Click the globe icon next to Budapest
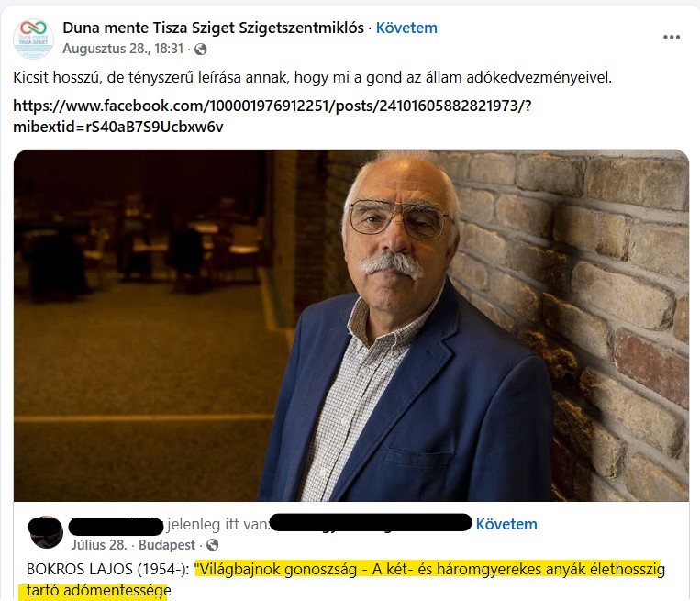The image size is (700, 601). (213, 545)
